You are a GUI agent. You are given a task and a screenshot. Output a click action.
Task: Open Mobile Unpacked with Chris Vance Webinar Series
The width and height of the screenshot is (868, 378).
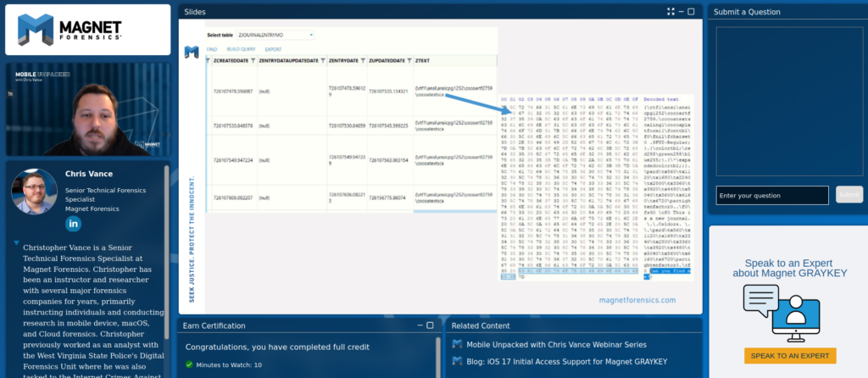coord(556,344)
